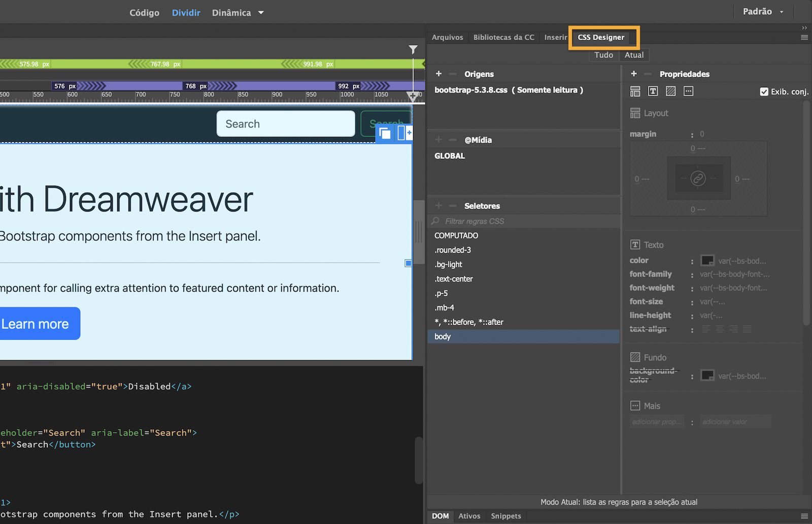Screen dimensions: 812x524
Task: Click the filter funnel icon above the ruler
Action: (413, 49)
